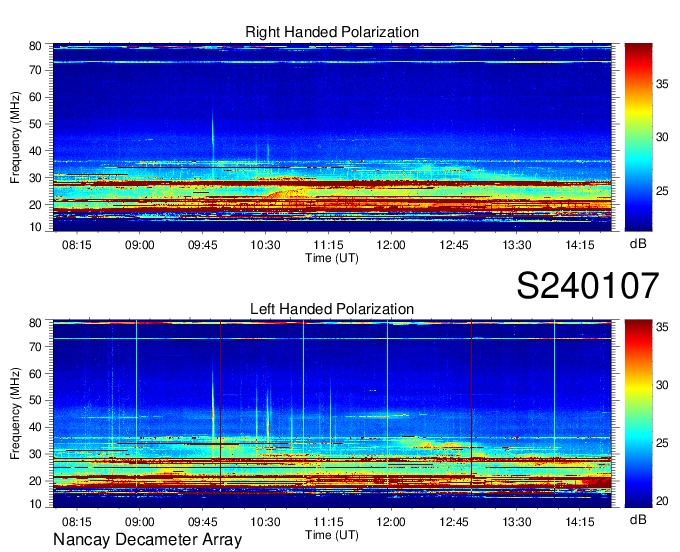
Task: Click 09:00 tick on Left Handed plot
Action: pyautogui.click(x=140, y=521)
